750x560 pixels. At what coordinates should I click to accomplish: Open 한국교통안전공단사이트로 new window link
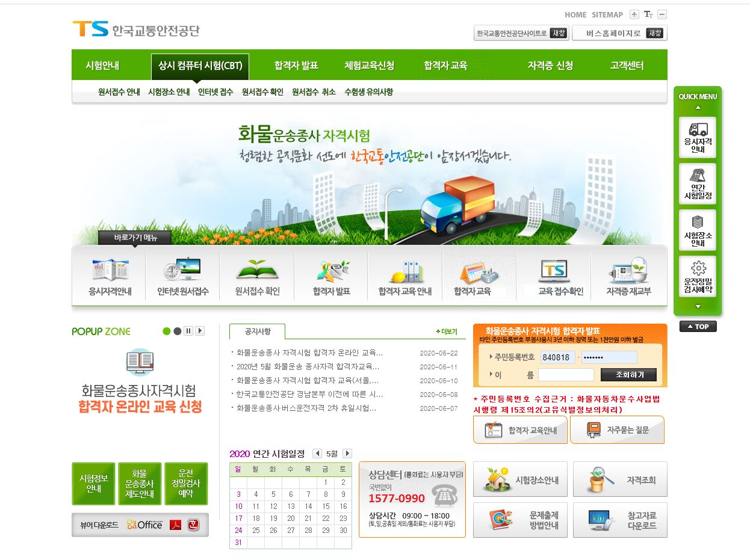521,34
